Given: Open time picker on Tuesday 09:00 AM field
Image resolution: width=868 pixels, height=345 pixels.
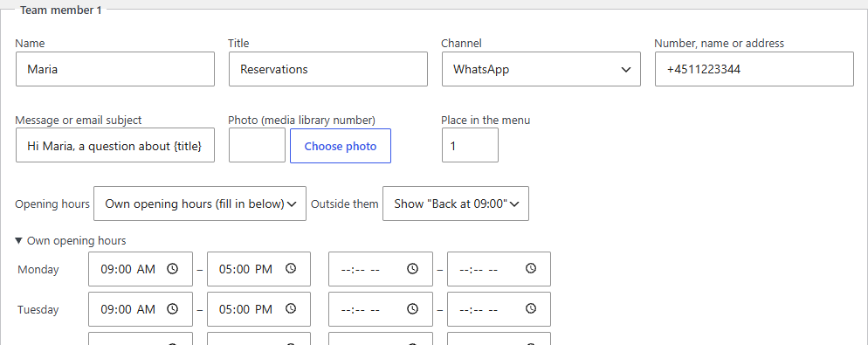Looking at the screenshot, I should 173,308.
